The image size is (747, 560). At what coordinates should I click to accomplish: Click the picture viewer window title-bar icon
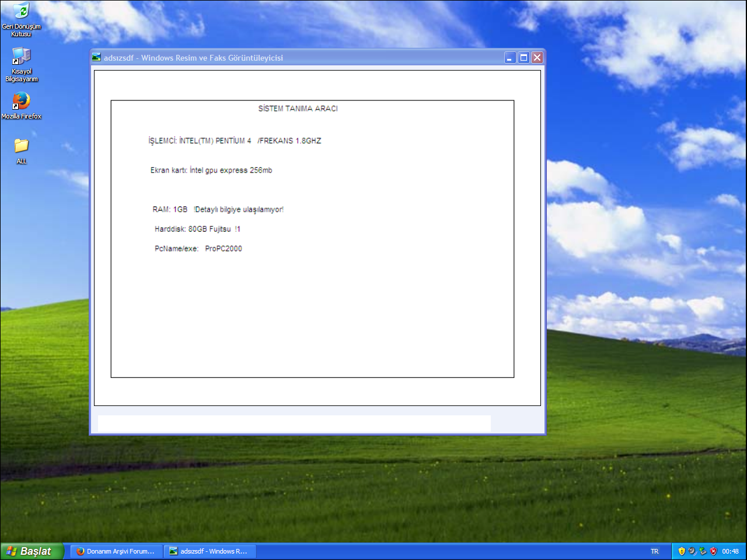click(x=96, y=57)
